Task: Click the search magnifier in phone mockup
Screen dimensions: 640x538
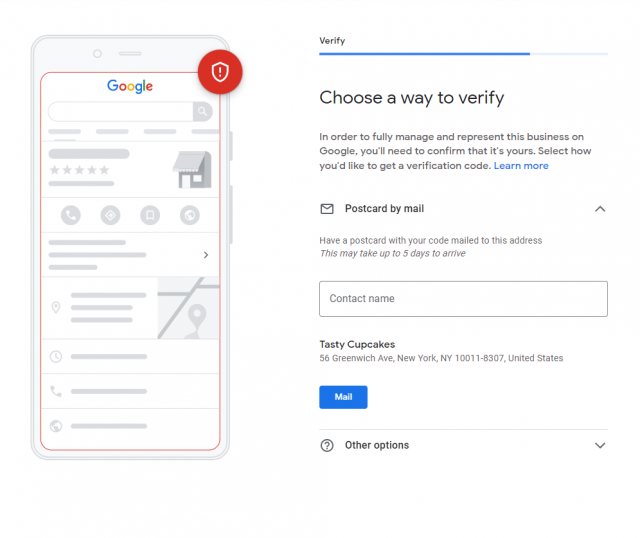Action: click(x=203, y=112)
